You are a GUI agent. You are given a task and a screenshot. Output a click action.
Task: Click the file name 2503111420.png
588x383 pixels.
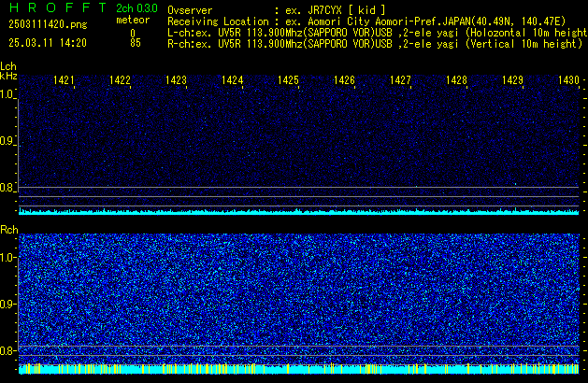coord(48,24)
